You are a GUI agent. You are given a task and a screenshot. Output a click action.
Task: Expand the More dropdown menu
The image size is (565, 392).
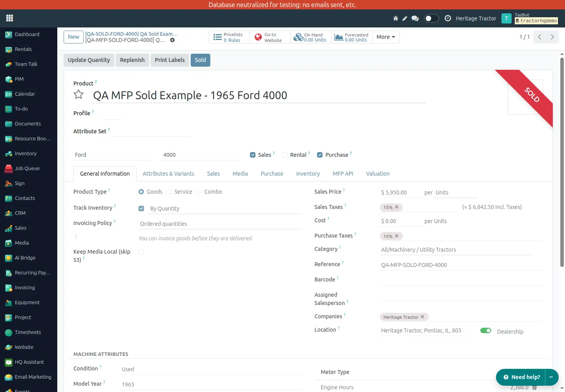386,37
